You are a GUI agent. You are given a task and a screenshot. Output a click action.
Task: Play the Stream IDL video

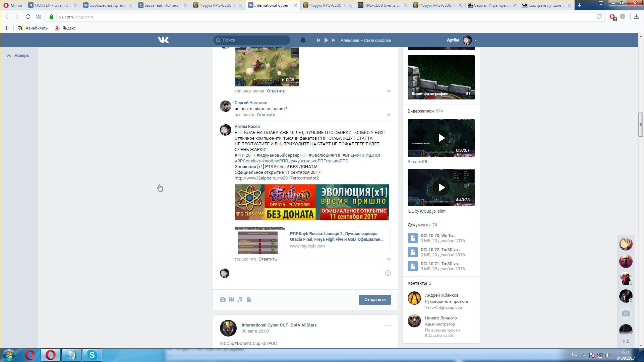441,138
